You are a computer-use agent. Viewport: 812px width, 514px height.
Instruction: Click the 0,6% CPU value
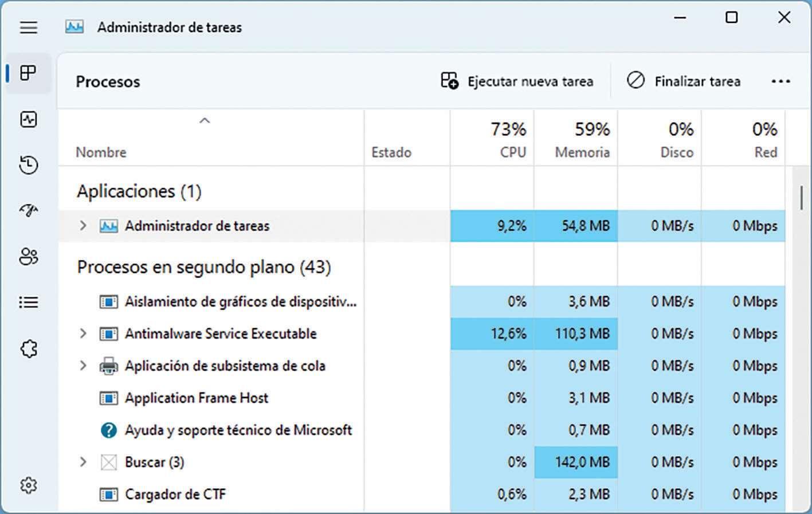coord(512,494)
